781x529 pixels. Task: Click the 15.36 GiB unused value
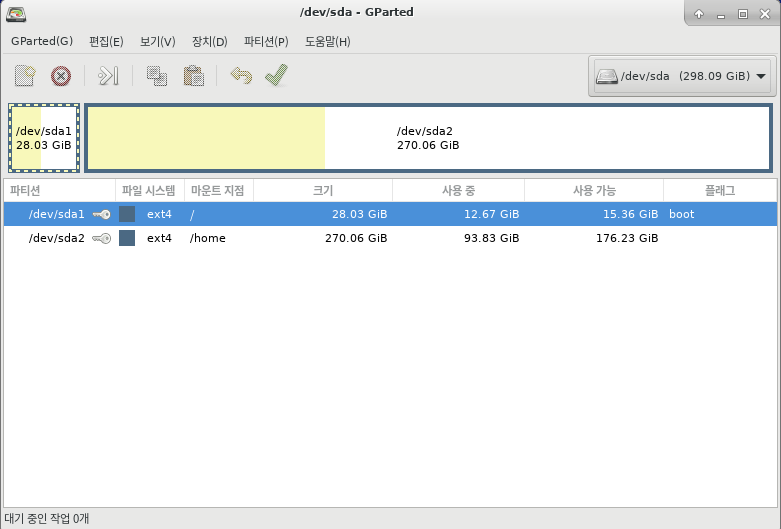point(631,214)
